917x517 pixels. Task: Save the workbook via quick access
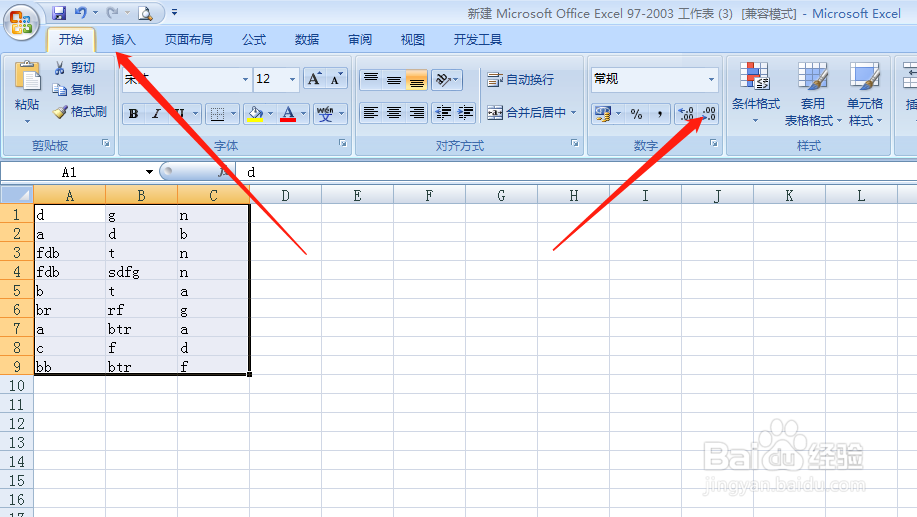(x=58, y=12)
